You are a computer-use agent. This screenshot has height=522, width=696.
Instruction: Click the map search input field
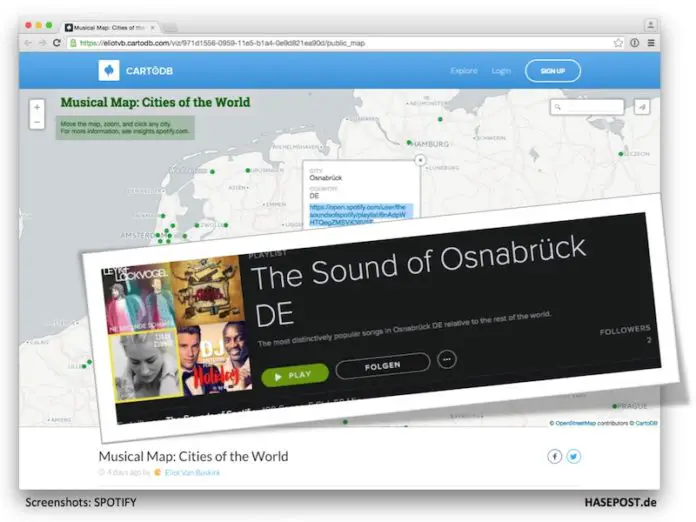587,107
